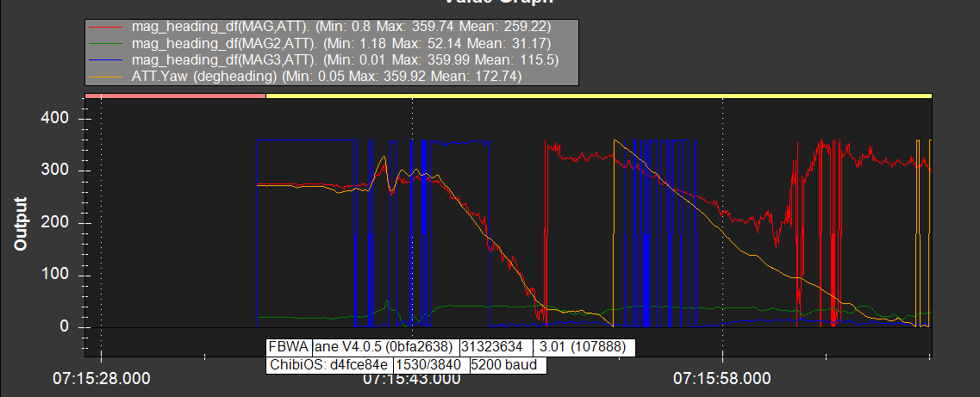Click the red line legend swatch
Image resolution: width=980 pixels, height=397 pixels.
coord(108,28)
